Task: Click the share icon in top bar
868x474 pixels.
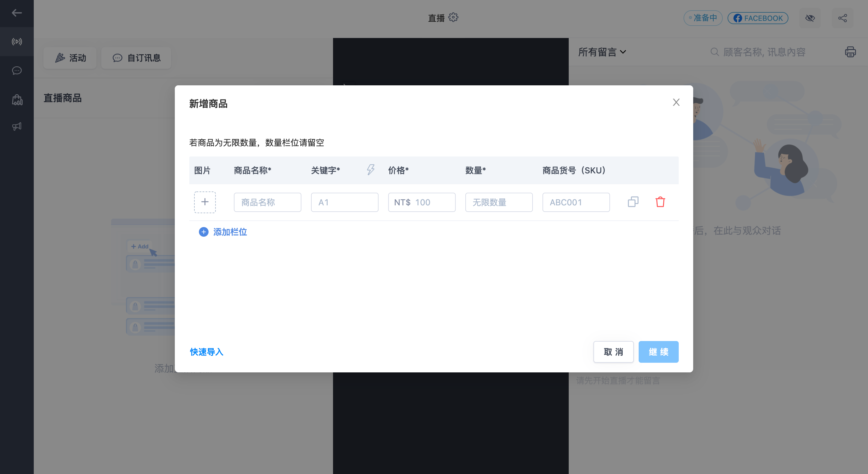Action: click(x=842, y=18)
